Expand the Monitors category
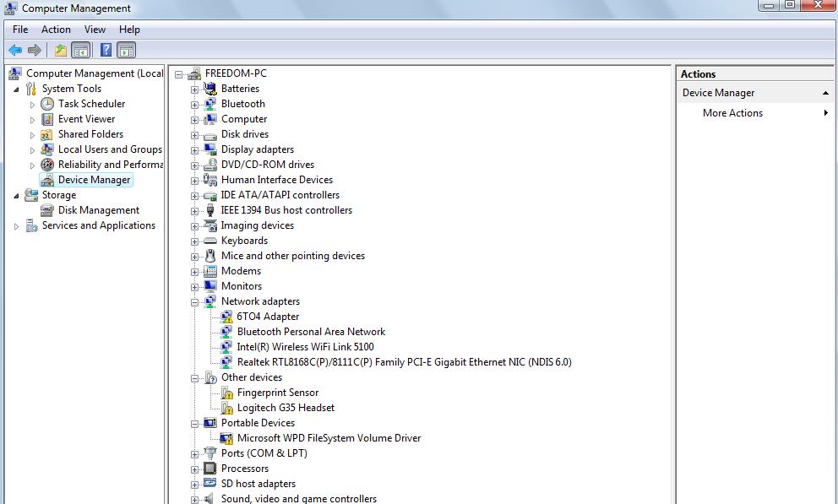838x504 pixels. 194,287
